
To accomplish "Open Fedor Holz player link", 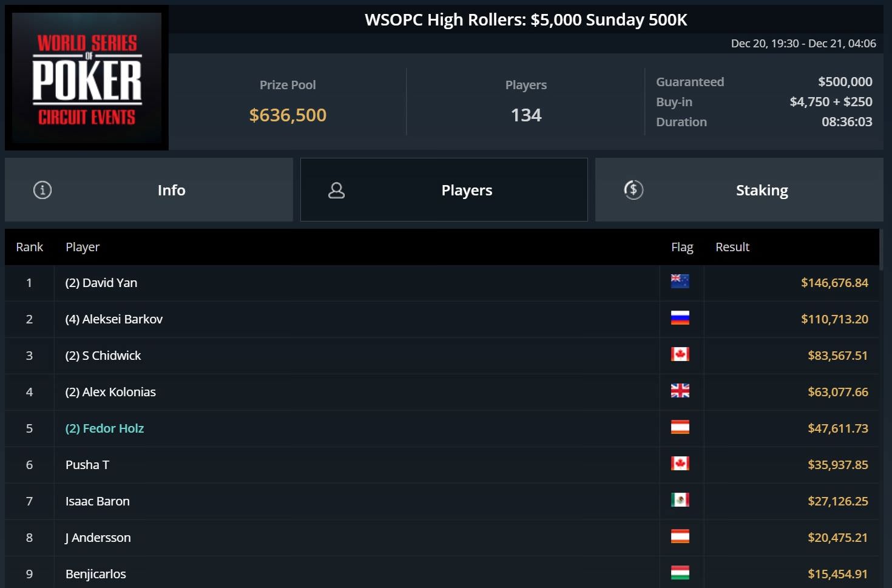I will point(104,428).
